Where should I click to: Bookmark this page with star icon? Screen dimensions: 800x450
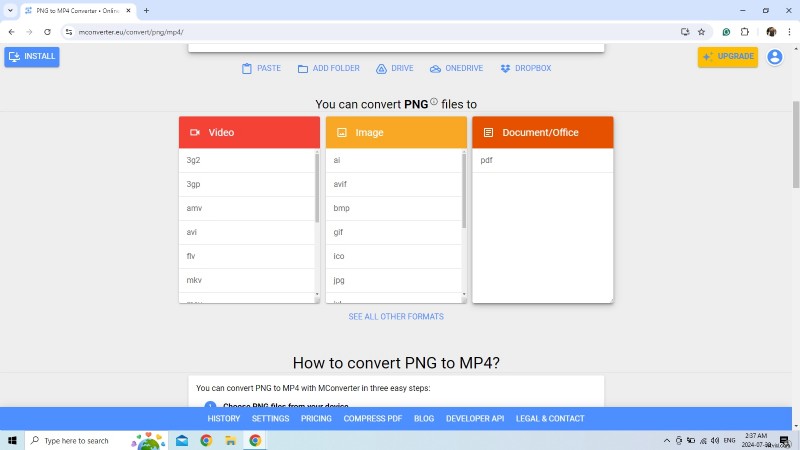coord(702,32)
